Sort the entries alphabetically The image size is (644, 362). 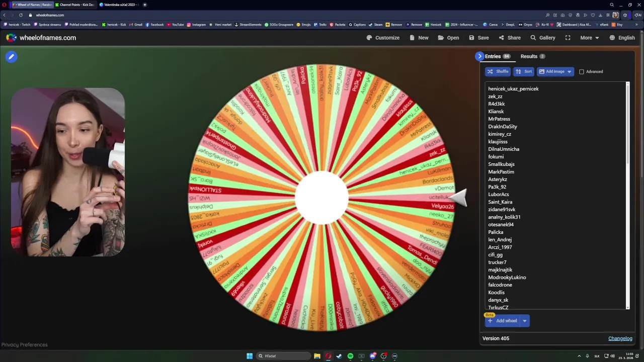pyautogui.click(x=524, y=71)
